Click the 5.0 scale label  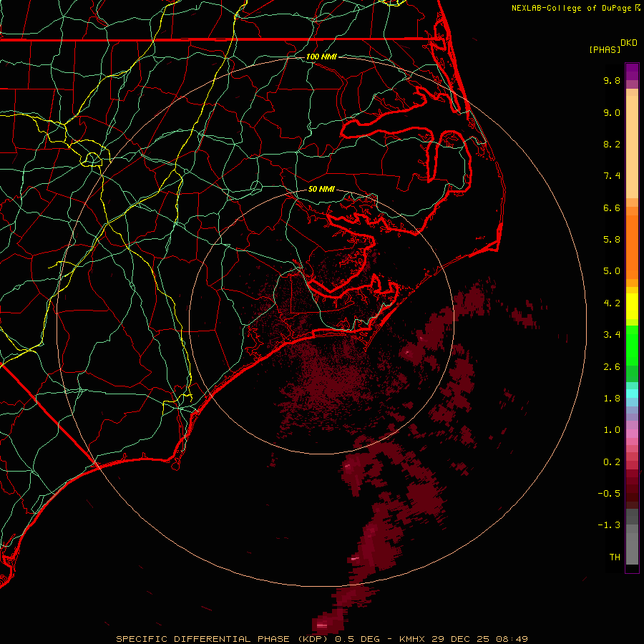coord(612,271)
